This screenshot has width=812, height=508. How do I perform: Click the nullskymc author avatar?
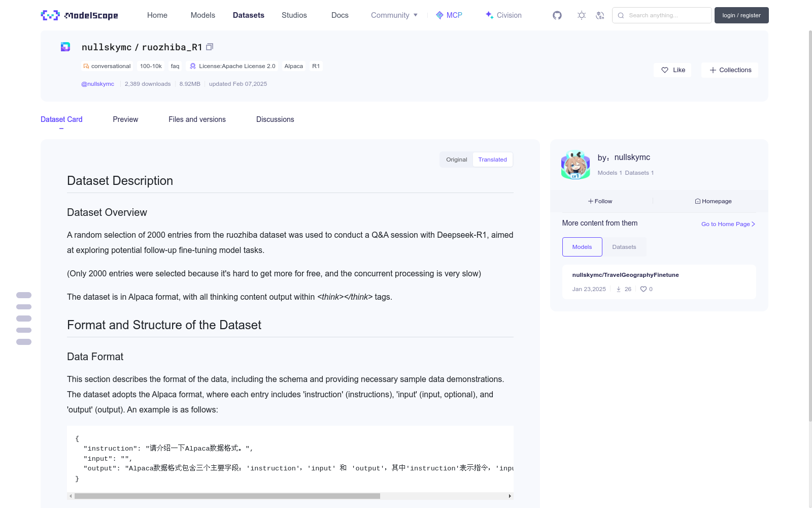tap(576, 165)
